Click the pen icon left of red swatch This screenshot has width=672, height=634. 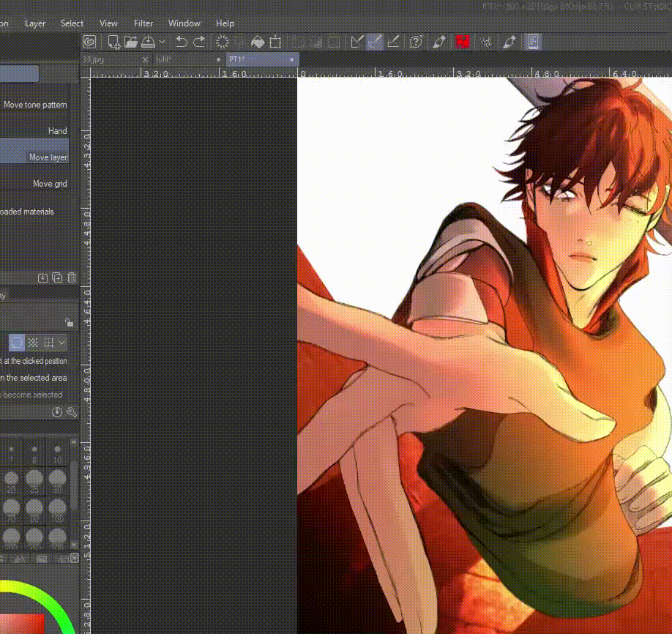point(439,42)
